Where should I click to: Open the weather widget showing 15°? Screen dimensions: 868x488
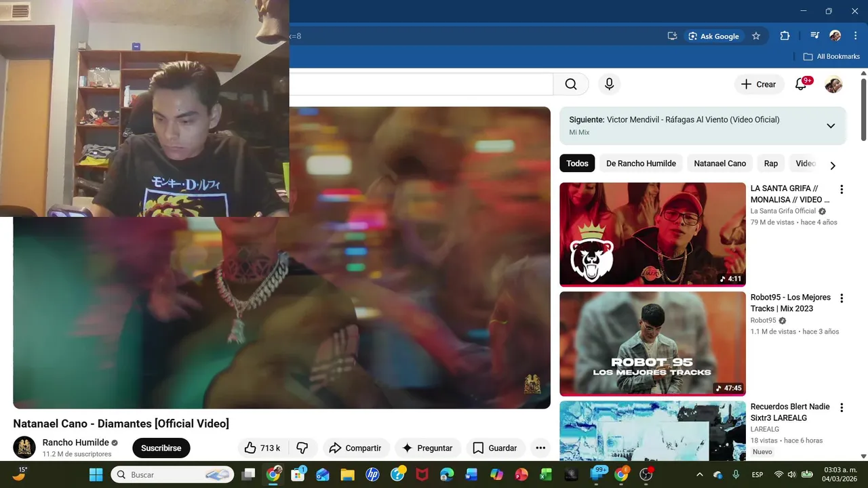(19, 474)
